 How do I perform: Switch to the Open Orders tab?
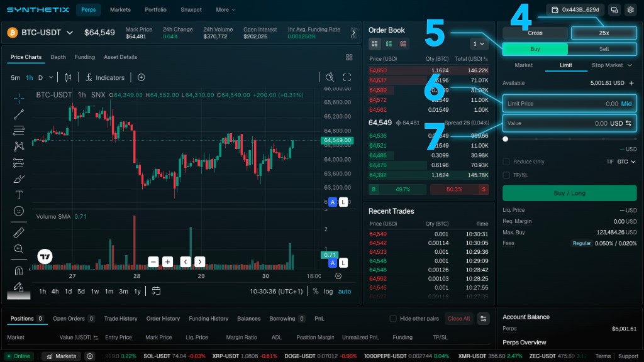74,319
